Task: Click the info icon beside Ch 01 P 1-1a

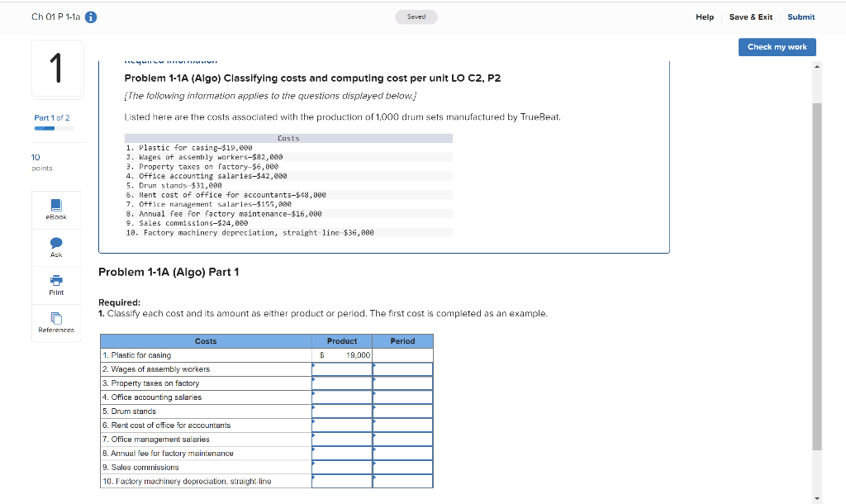Action: point(91,17)
